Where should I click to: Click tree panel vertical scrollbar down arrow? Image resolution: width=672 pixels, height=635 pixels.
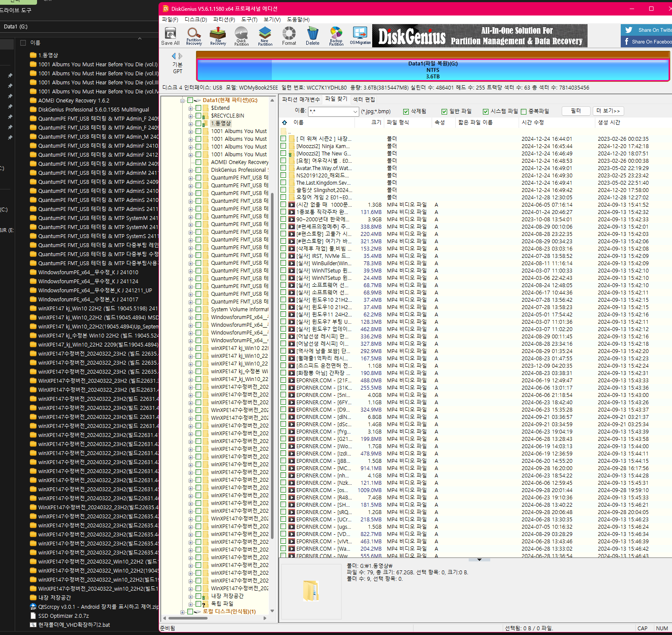coord(272,611)
